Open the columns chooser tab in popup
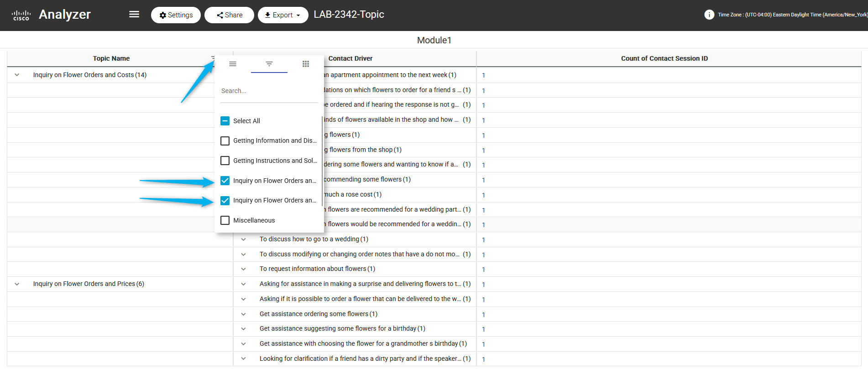This screenshot has width=868, height=369. tap(306, 64)
